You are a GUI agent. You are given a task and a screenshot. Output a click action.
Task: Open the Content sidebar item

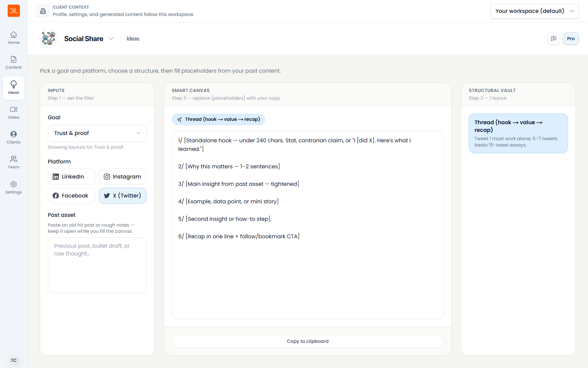click(x=13, y=63)
